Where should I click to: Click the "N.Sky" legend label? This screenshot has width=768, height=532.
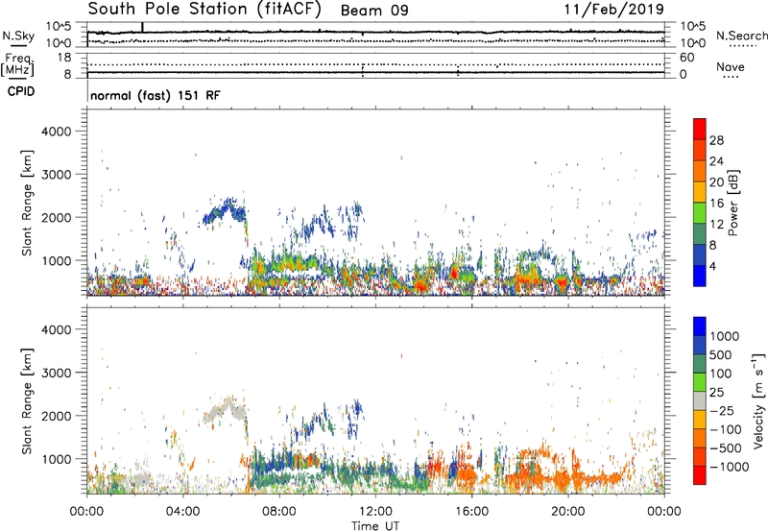pos(18,36)
